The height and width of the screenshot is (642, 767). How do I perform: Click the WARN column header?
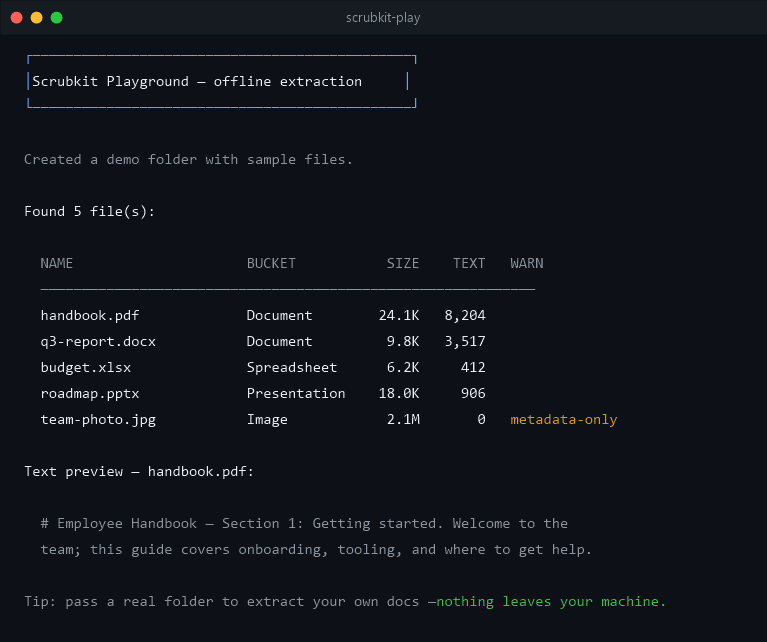527,263
